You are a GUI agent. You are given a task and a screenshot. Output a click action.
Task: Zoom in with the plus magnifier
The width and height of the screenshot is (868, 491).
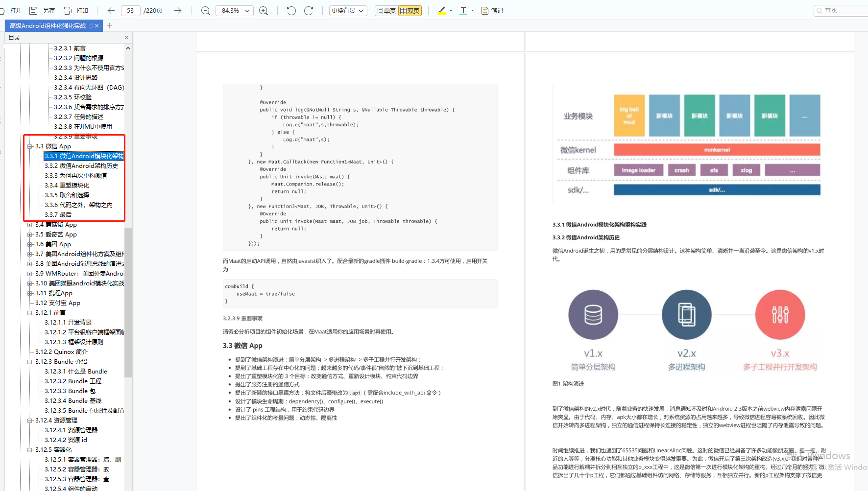(264, 10)
